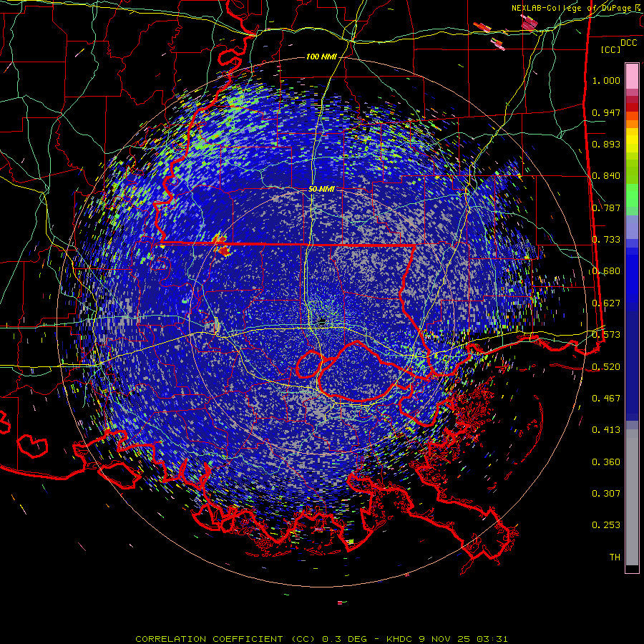The width and height of the screenshot is (644, 644).
Task: Click the 50 NMI range ring label
Action: (321, 190)
